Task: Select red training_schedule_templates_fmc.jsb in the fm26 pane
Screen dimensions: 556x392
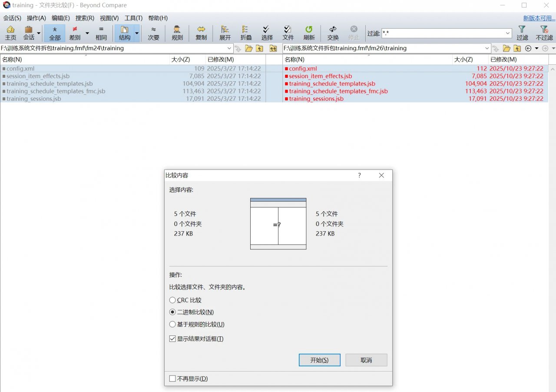Action: pos(338,91)
